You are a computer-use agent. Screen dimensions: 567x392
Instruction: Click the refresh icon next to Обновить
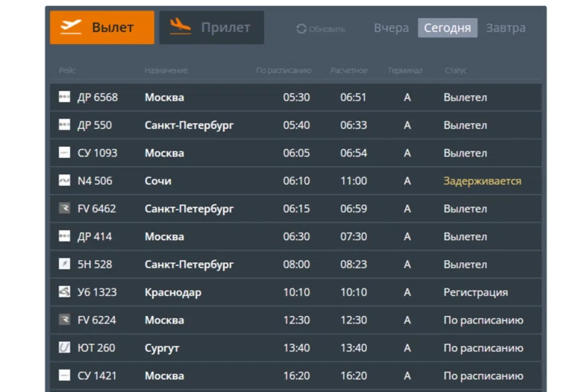pos(301,29)
